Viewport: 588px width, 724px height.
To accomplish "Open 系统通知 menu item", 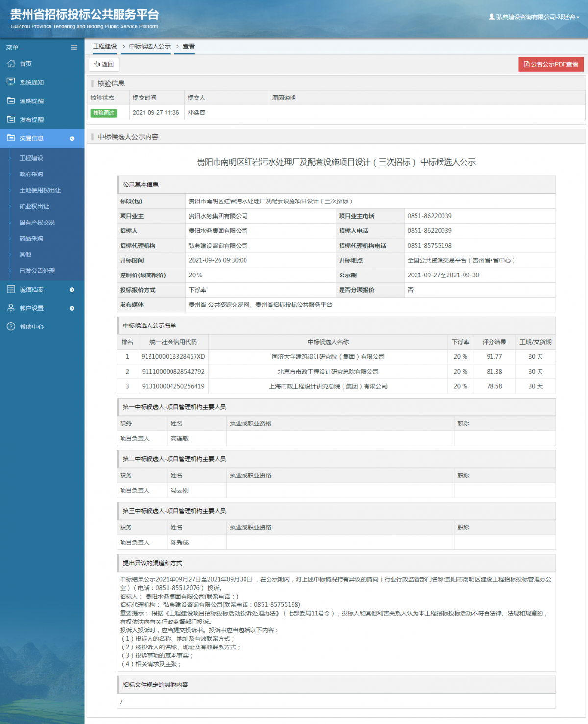I will [31, 82].
